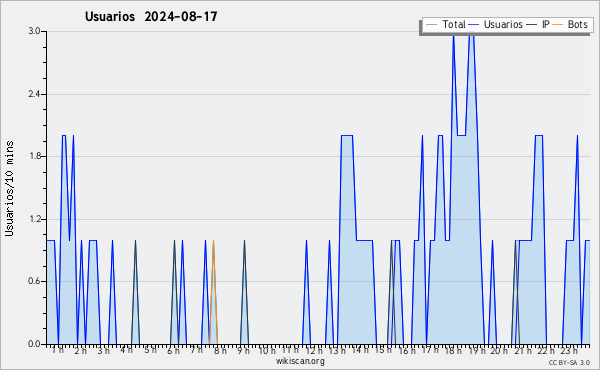Screen dimensions: 600x370
Task: Select the 'Total' legend entry
Action: coord(453,24)
